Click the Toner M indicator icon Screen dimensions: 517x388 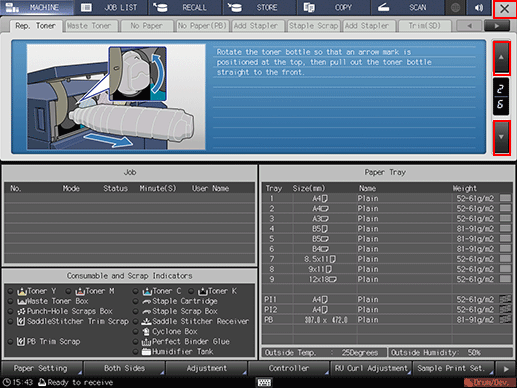[x=80, y=292]
